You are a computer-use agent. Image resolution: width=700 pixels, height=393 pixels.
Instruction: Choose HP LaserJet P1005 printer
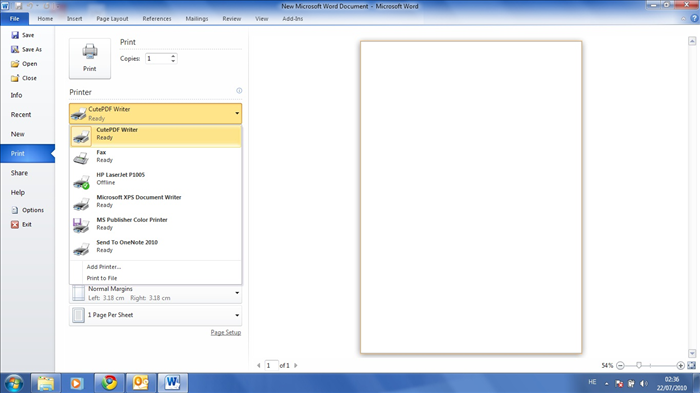(155, 179)
